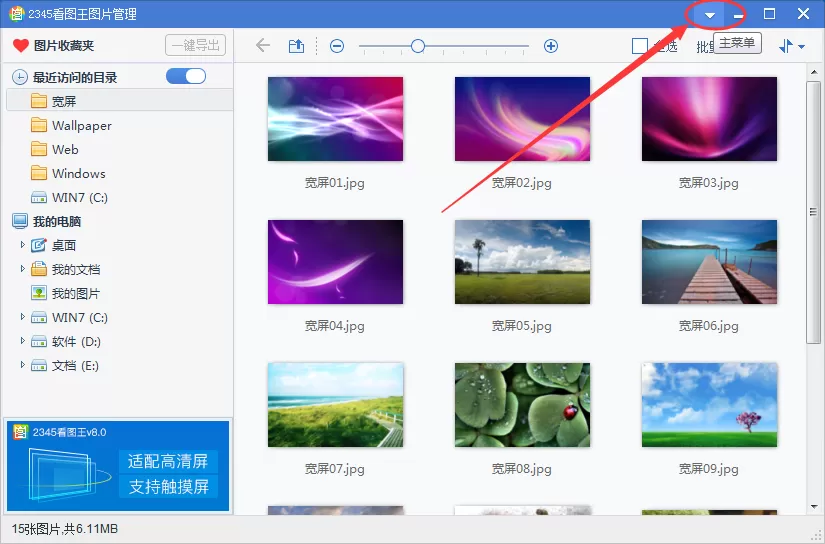Viewport: 825px width, 544px height.
Task: Click the 支持触摸屏 banner label
Action: pyautogui.click(x=168, y=487)
